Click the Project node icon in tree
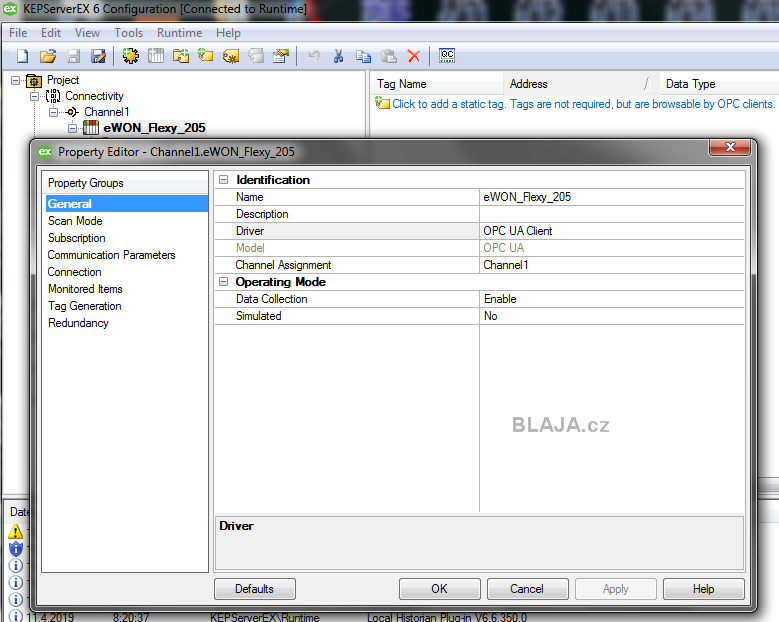This screenshot has height=622, width=779. [x=34, y=80]
